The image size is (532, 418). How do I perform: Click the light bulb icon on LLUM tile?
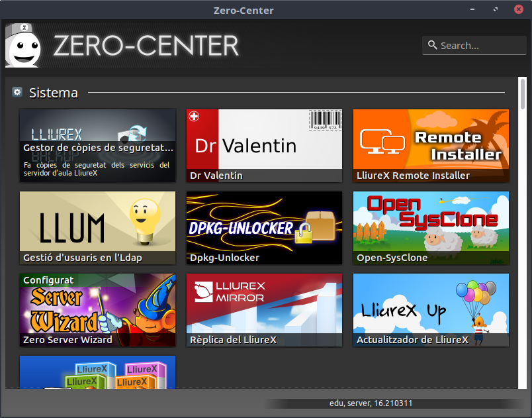click(x=145, y=221)
